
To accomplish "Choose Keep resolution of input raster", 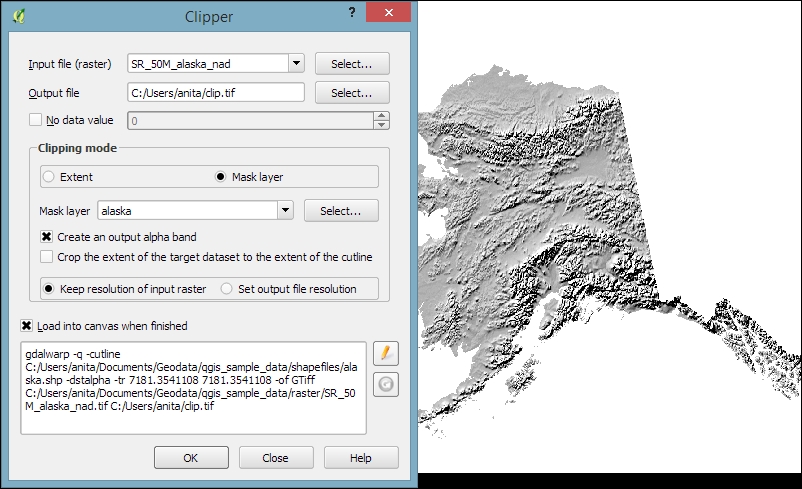I will click(49, 289).
